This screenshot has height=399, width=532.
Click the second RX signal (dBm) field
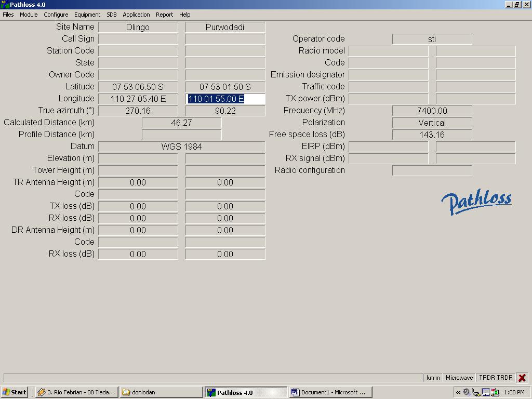pyautogui.click(x=476, y=158)
